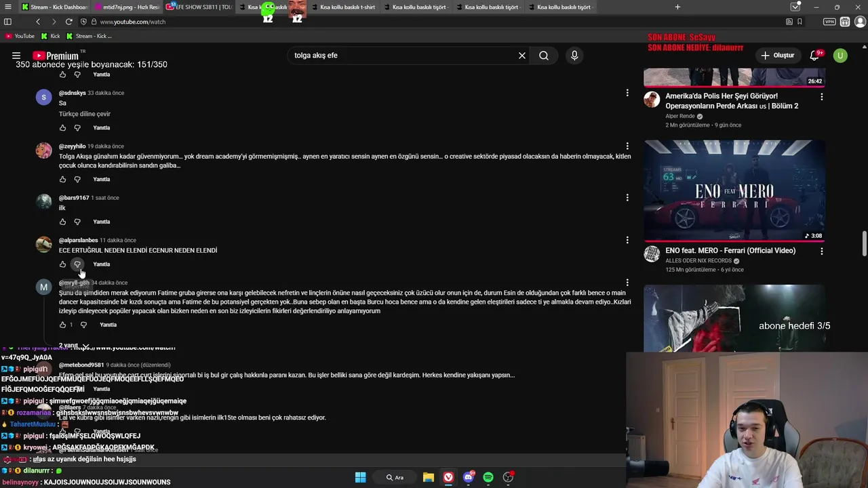
Task: Open the 'Stream - Kick' bookmark
Action: click(x=89, y=36)
